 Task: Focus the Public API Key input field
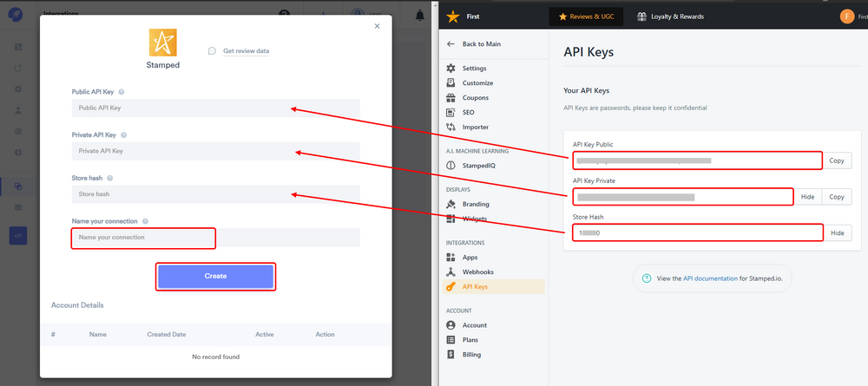click(x=215, y=108)
